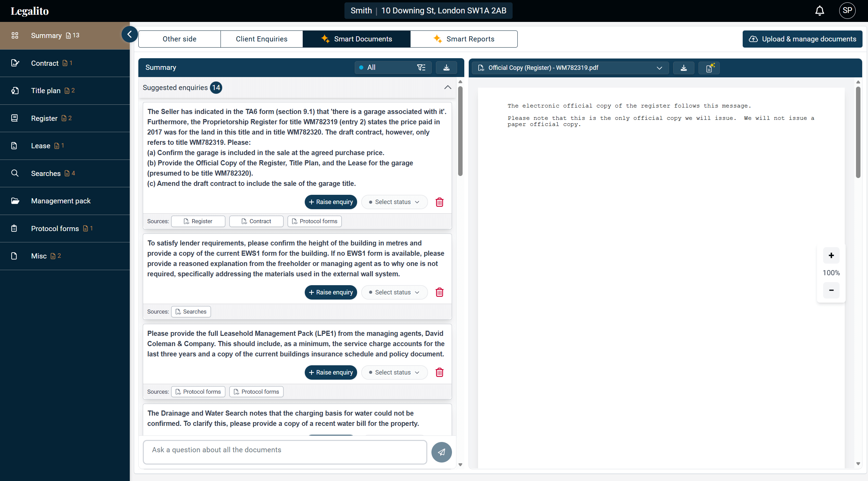Click Upload & manage documents button
Image resolution: width=868 pixels, height=481 pixels.
point(802,39)
